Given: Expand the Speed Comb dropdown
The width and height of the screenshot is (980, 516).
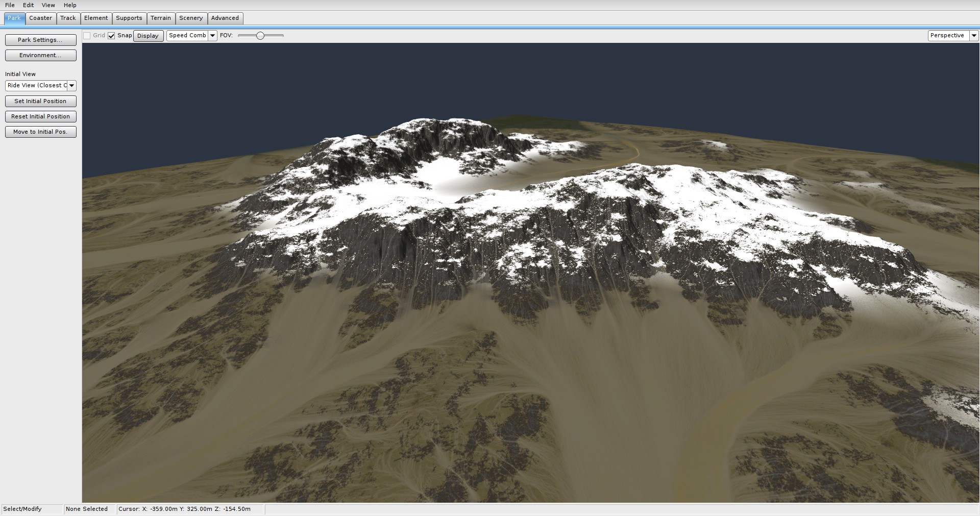Looking at the screenshot, I should (x=212, y=36).
